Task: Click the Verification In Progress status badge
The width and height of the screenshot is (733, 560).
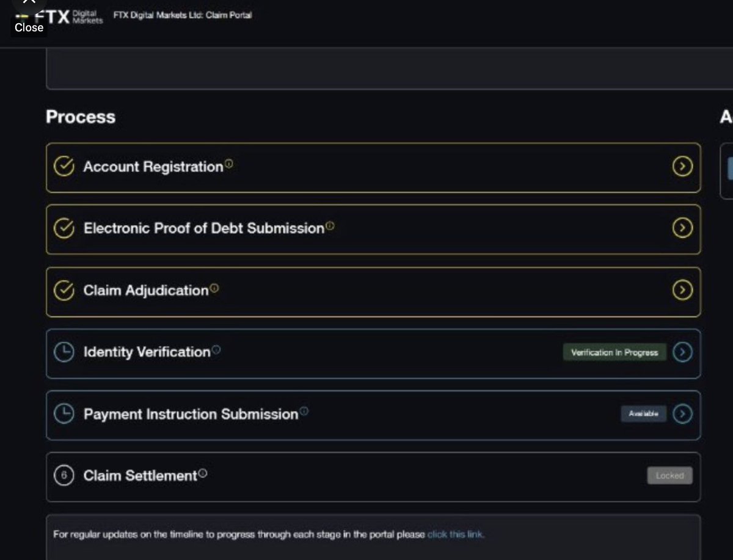Action: 614,352
